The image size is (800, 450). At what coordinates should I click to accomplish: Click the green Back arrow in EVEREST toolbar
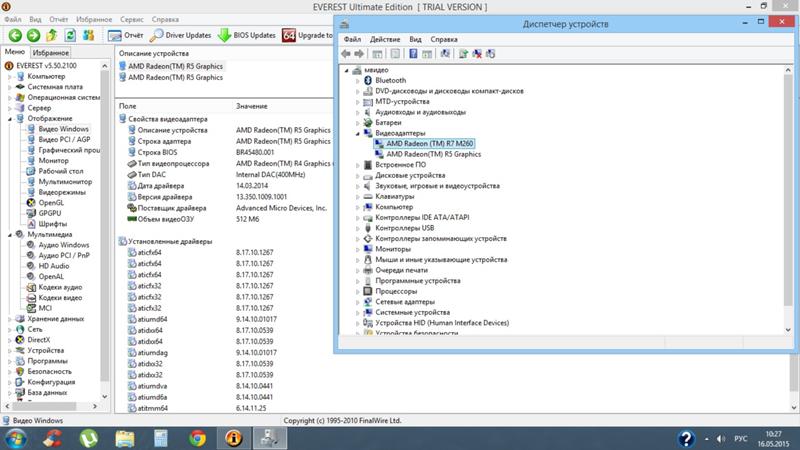click(15, 35)
